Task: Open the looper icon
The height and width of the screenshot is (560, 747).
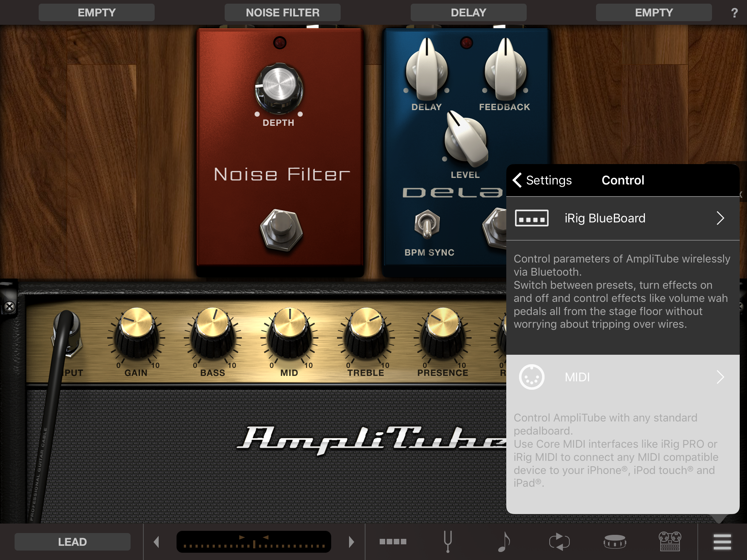Action: tap(560, 541)
